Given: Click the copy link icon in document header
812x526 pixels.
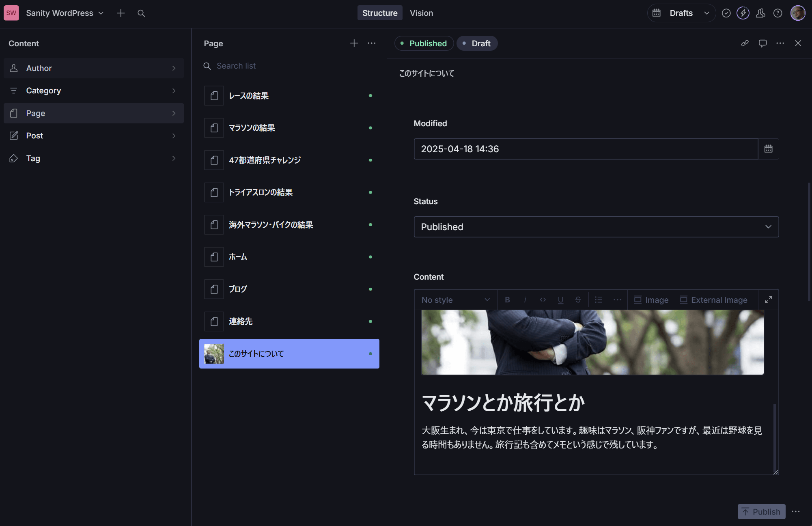Looking at the screenshot, I should click(x=745, y=43).
